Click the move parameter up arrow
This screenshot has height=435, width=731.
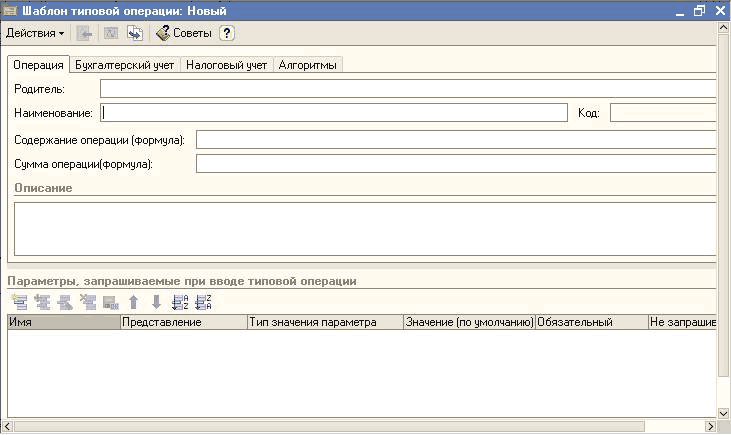133,302
